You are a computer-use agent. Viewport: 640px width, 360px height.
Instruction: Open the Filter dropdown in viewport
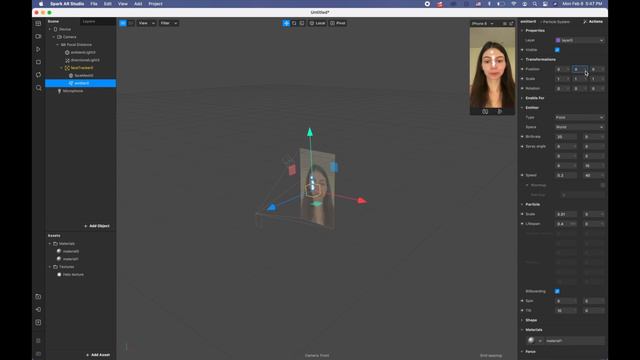[169, 23]
